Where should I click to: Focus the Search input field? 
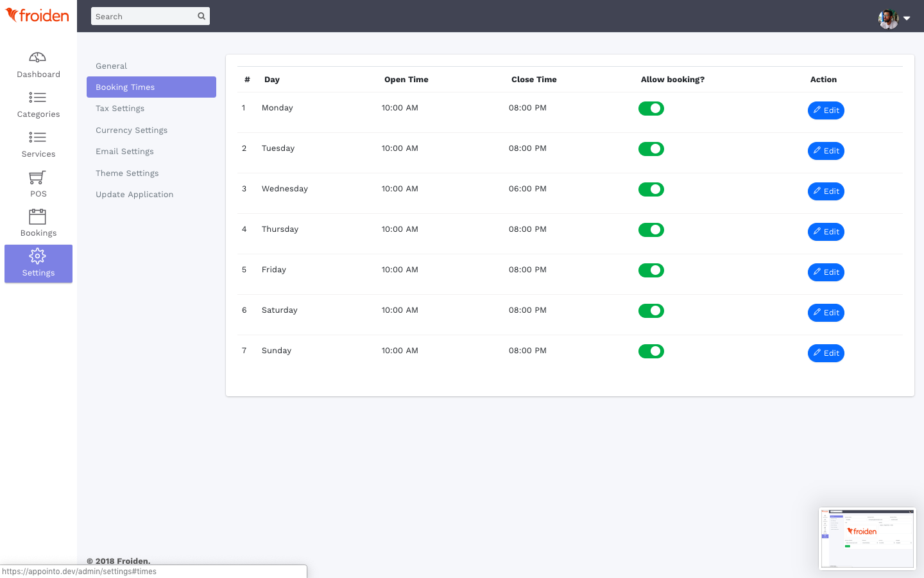(x=144, y=17)
